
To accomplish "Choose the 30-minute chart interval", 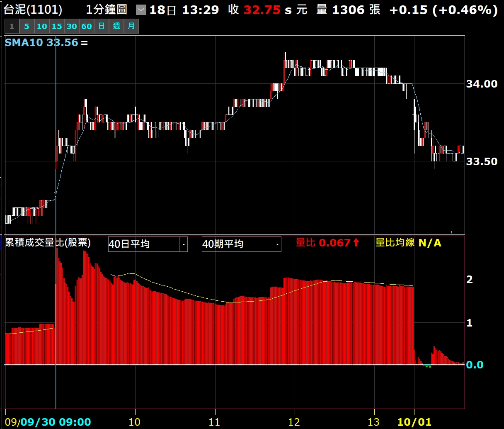I will (x=71, y=27).
